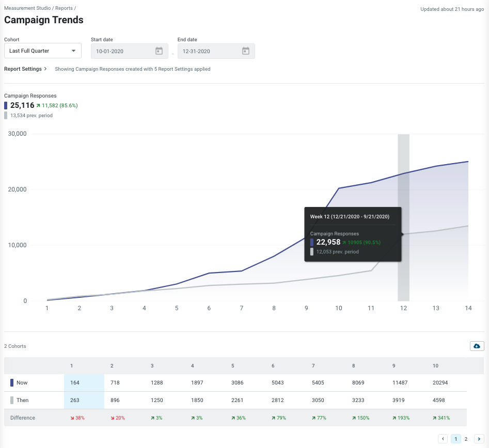Open the Start date calendar icon
The width and height of the screenshot is (489, 448).
pyautogui.click(x=159, y=51)
